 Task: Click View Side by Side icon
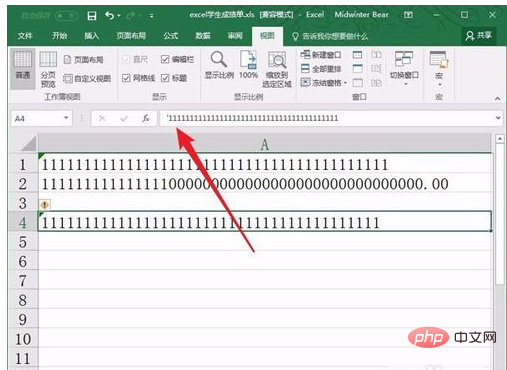(x=376, y=55)
